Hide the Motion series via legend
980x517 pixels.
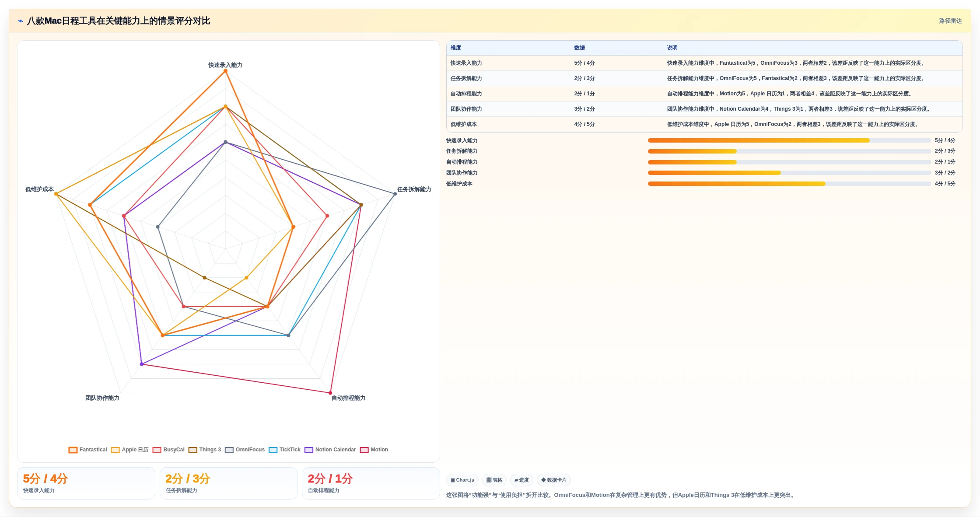374,450
